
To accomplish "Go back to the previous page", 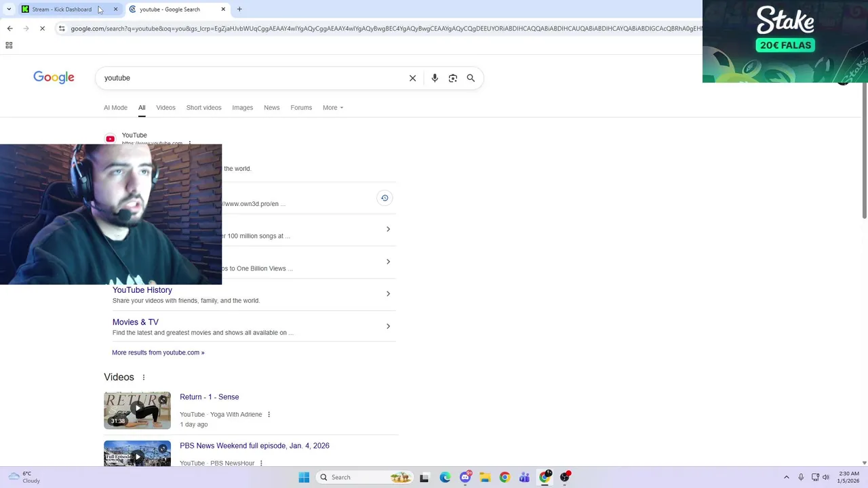I will [x=9, y=28].
